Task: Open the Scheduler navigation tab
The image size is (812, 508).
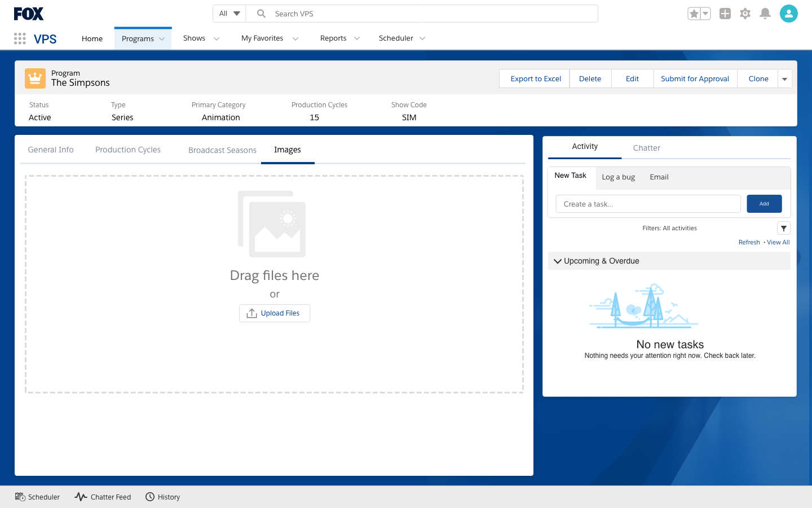Action: pos(396,38)
